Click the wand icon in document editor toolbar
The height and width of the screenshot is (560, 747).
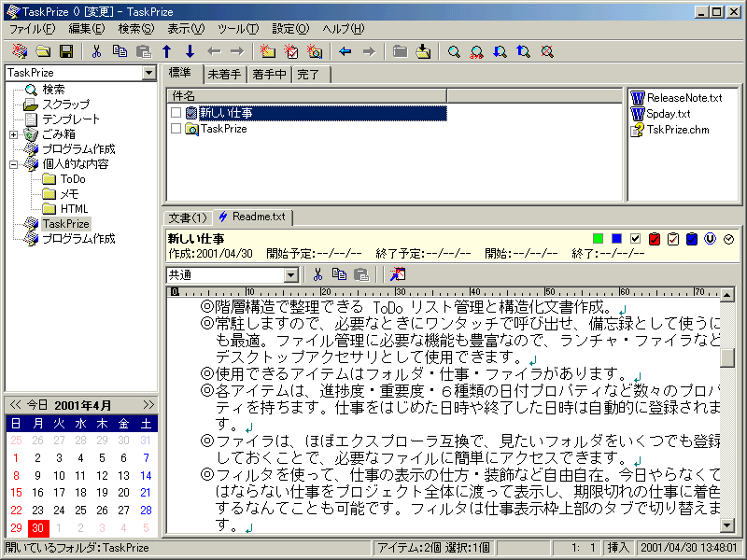(x=397, y=274)
